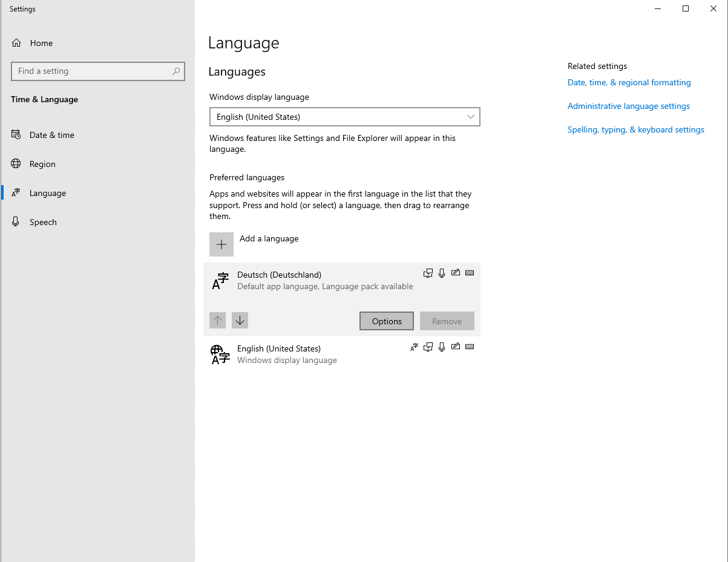
Task: Open Speech settings from the sidebar
Action: 15,221
